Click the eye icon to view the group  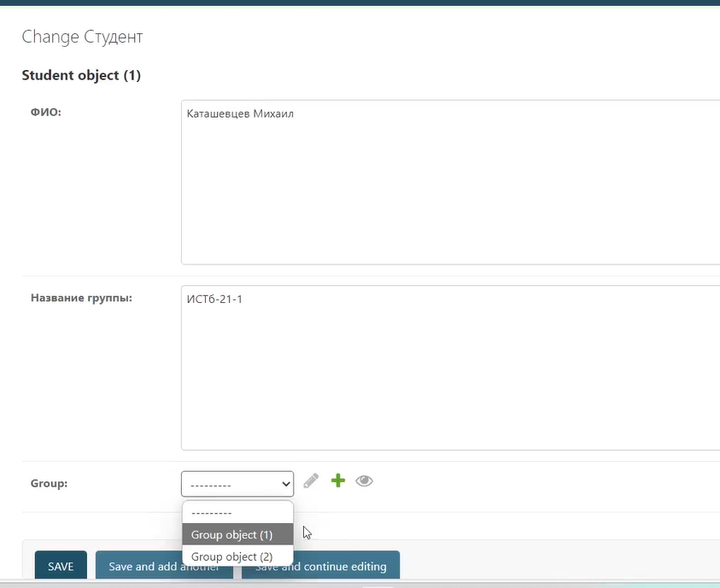tap(365, 481)
